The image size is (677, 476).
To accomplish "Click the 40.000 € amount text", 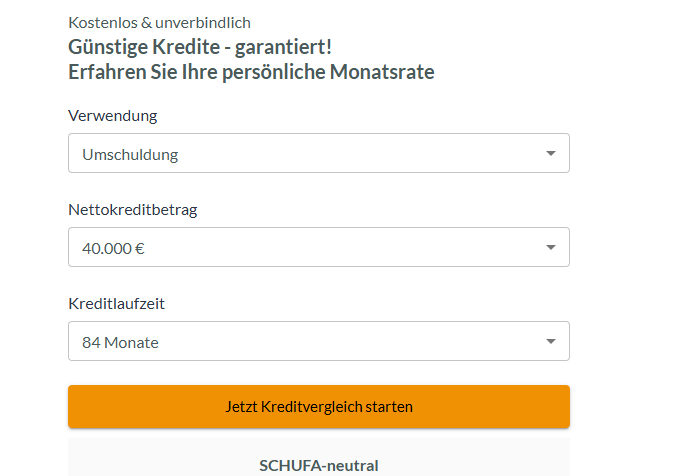I will (113, 248).
